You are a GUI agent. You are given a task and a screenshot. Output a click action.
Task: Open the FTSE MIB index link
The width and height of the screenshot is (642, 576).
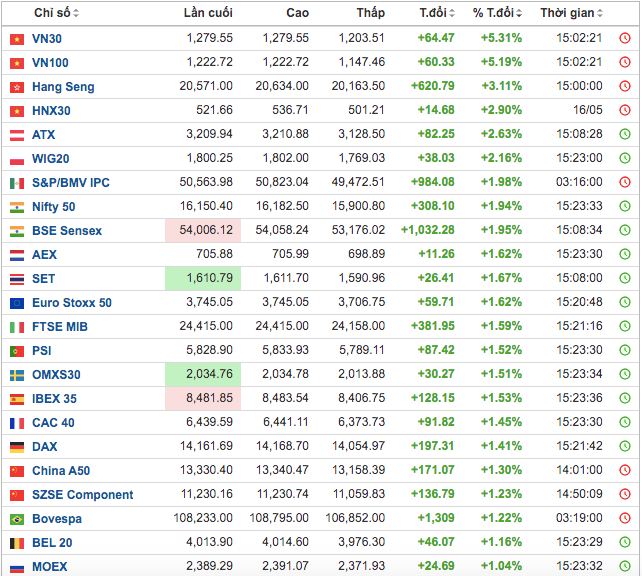click(60, 327)
